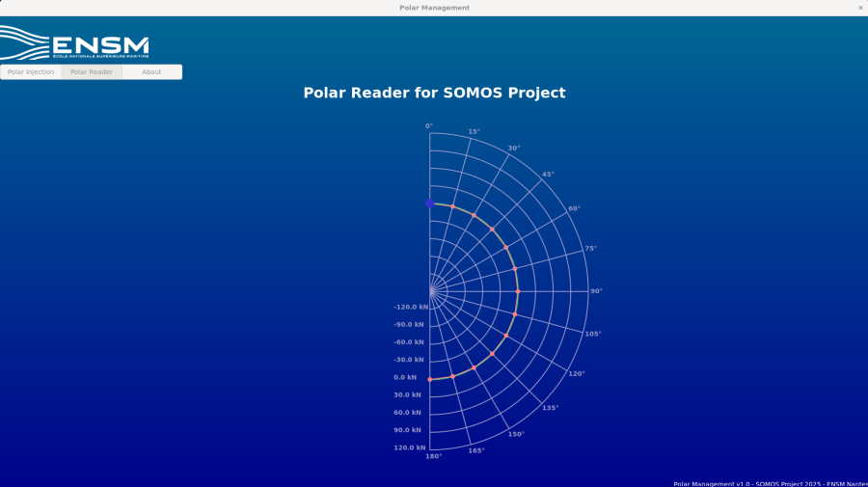This screenshot has width=868, height=487.
Task: Click the 90° angle label
Action: click(x=596, y=291)
